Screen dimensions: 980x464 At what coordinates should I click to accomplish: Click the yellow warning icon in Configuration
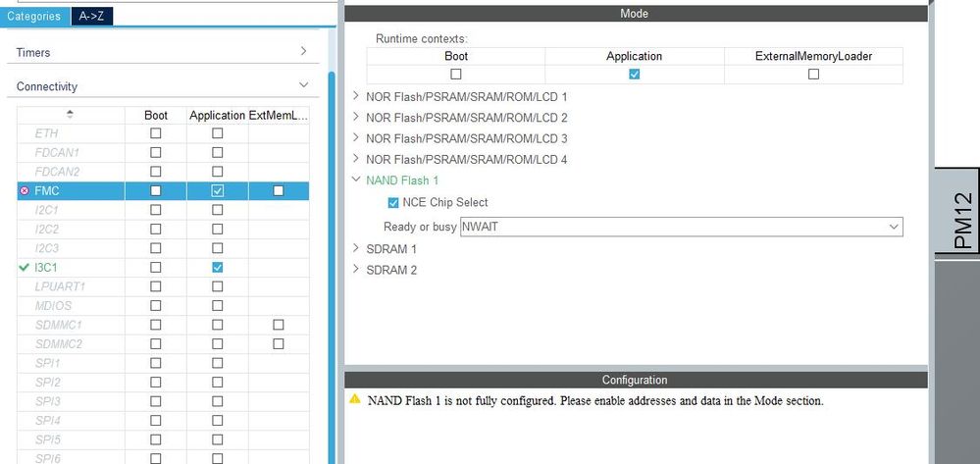point(355,399)
